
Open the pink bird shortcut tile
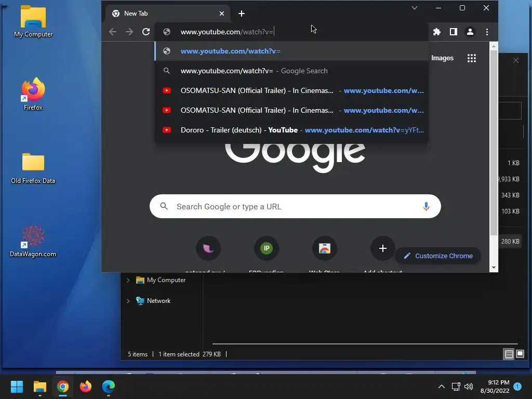pos(208,248)
